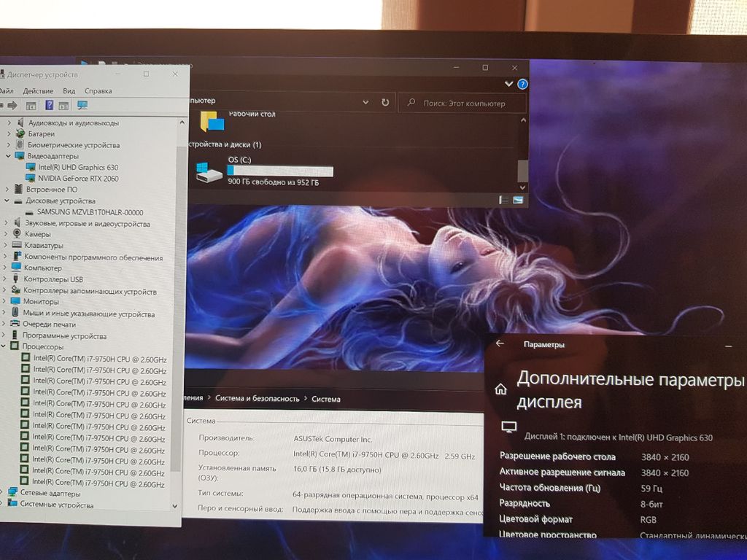Click the refresh icon in Explorer address bar
The height and width of the screenshot is (560, 747).
[385, 103]
